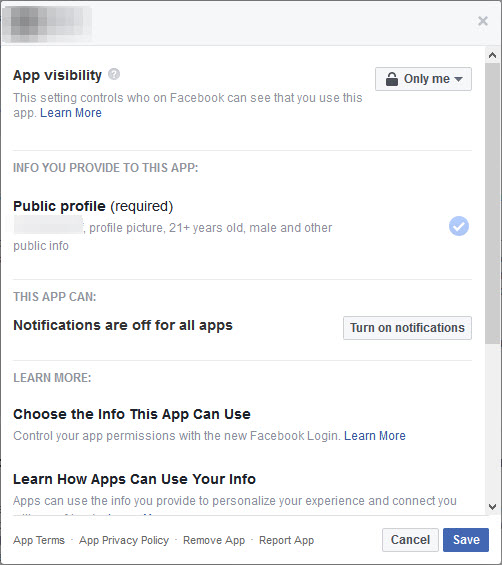Save the app settings
Viewport: 502px width, 565px height.
coord(466,540)
